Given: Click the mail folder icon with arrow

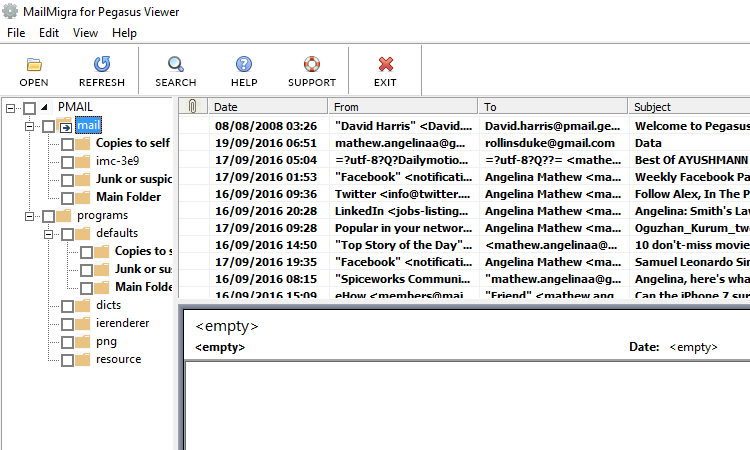Looking at the screenshot, I should click(x=64, y=126).
